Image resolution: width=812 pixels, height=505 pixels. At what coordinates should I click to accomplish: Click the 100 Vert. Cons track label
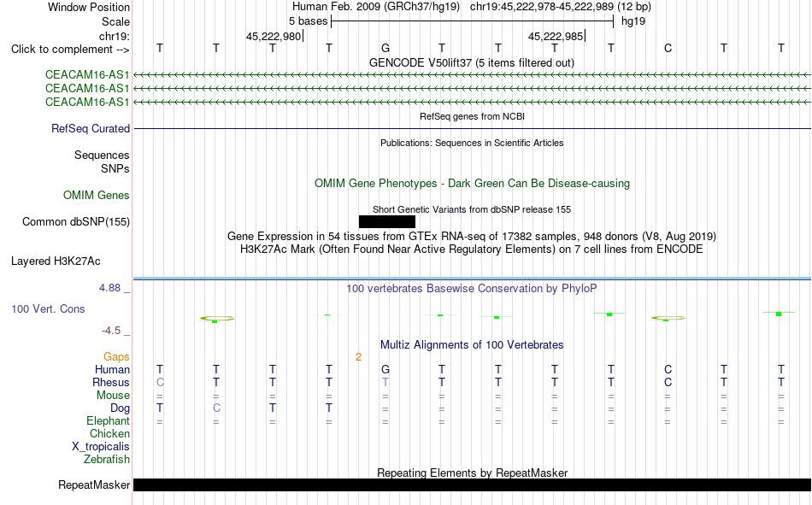point(48,308)
